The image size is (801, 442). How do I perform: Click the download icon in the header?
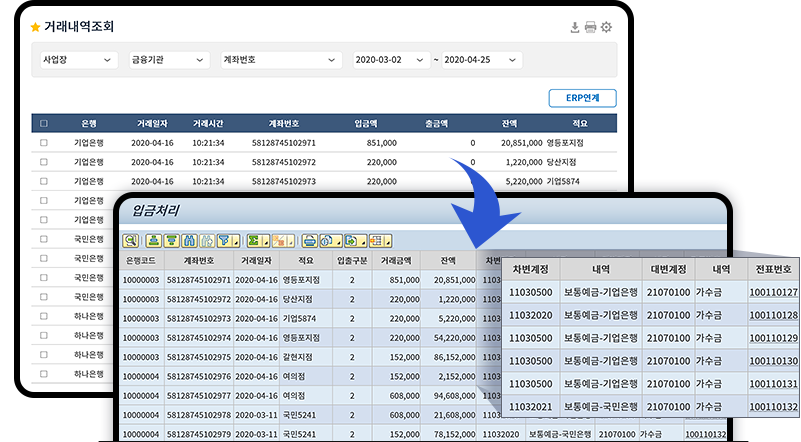pos(575,27)
